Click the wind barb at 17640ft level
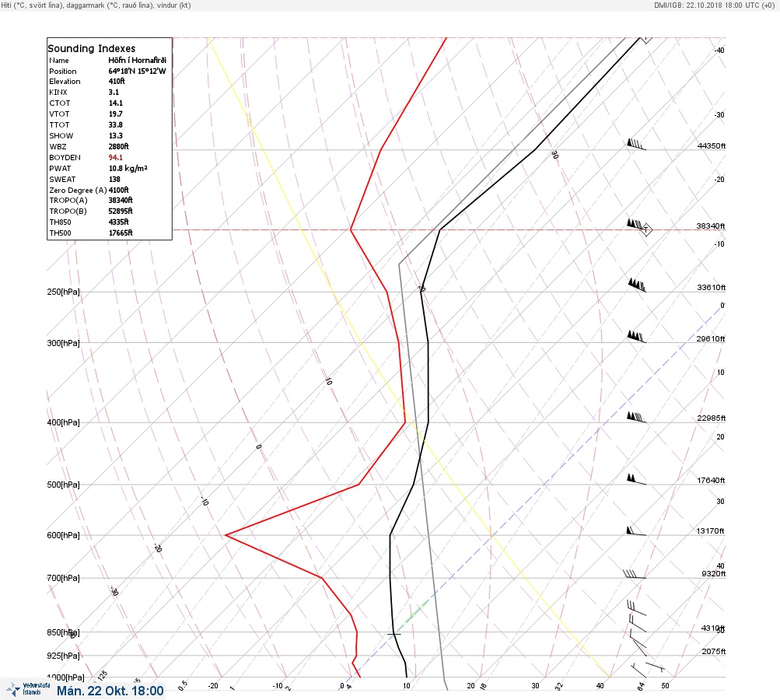 636,479
